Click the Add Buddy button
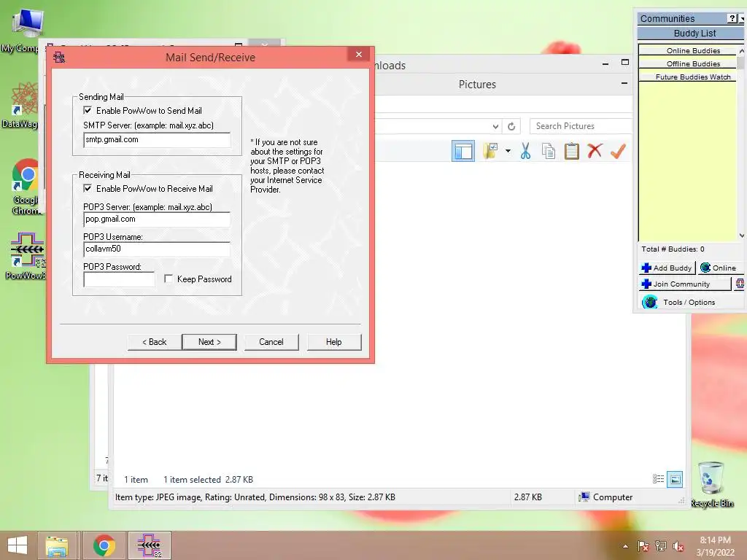The height and width of the screenshot is (560, 747). click(667, 268)
